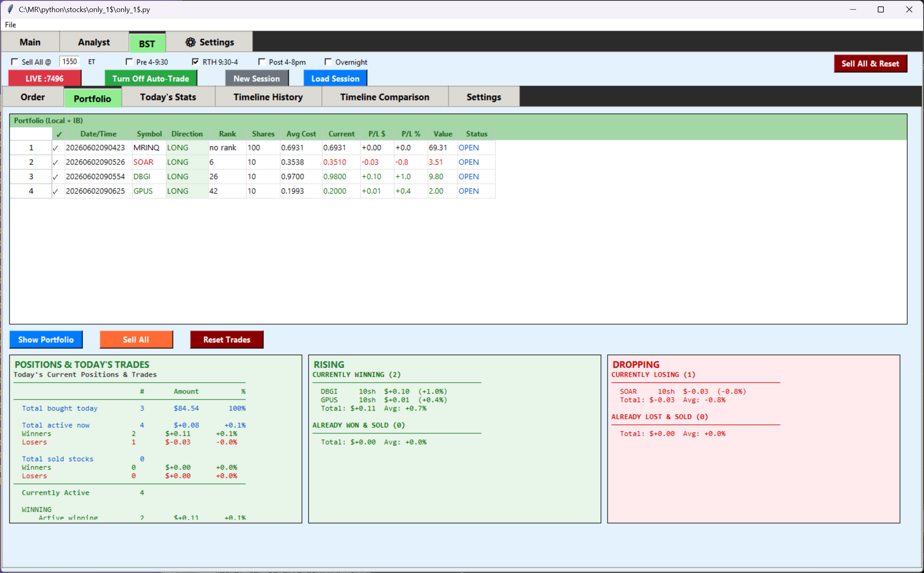Sort by Date/Time column header
The height and width of the screenshot is (573, 924).
(x=98, y=134)
